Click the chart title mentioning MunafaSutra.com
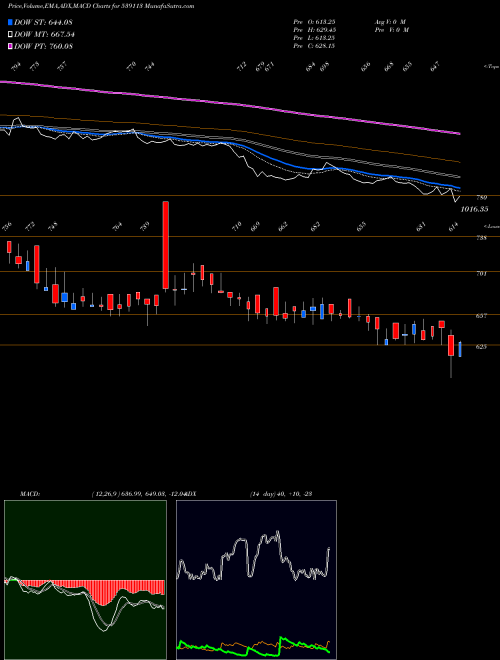The width and height of the screenshot is (500, 660). pos(101,7)
